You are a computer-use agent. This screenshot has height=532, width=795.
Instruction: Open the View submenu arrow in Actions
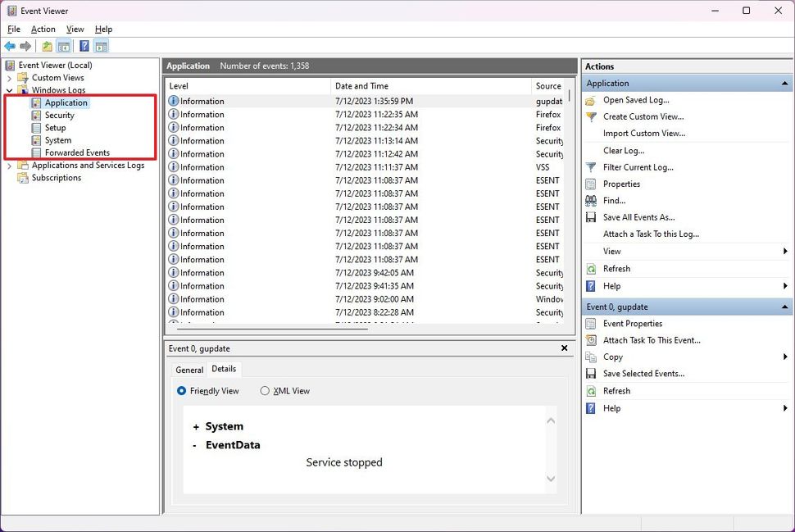coord(785,251)
